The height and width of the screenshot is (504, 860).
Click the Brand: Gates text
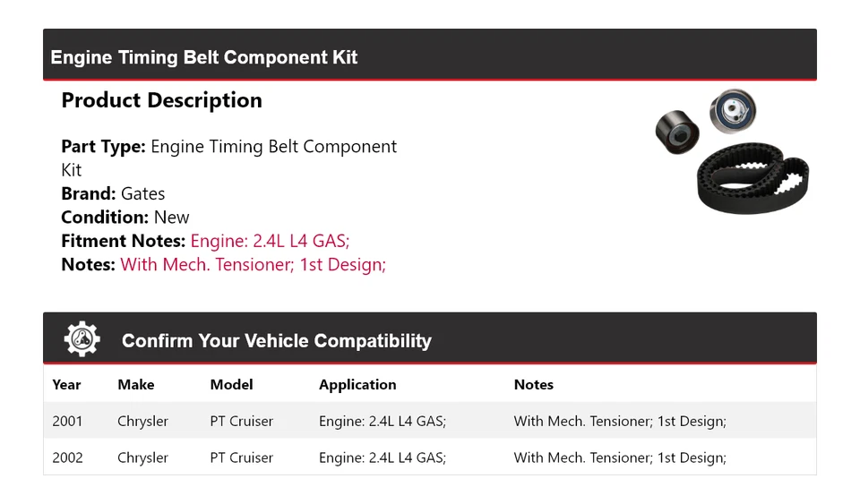click(x=113, y=193)
